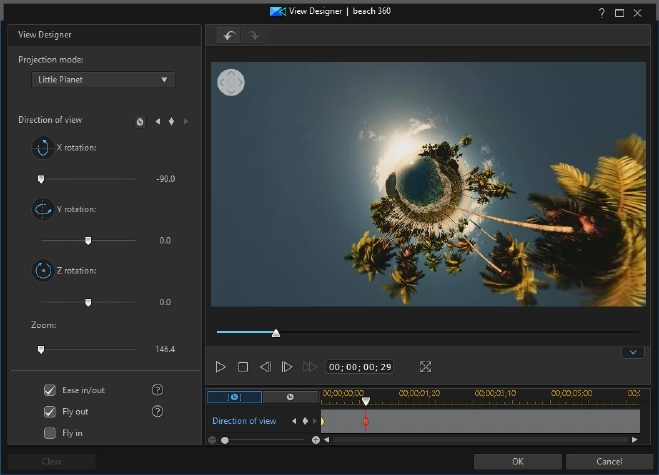Viewport: 659px width, 475px height.
Task: Click the Redo arrow icon
Action: (x=253, y=35)
